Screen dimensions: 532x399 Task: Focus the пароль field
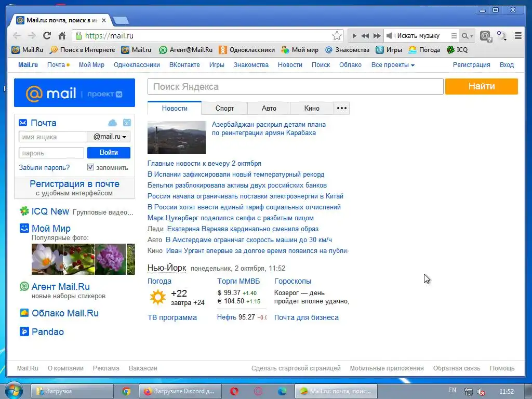click(x=51, y=153)
